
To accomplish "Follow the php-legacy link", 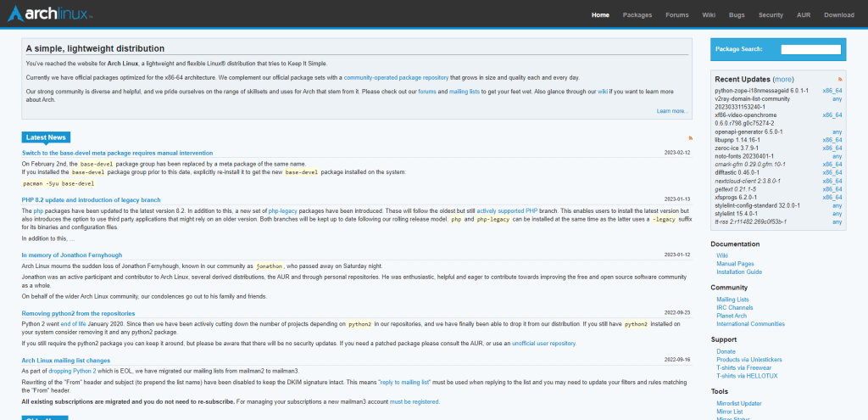I will coord(283,211).
